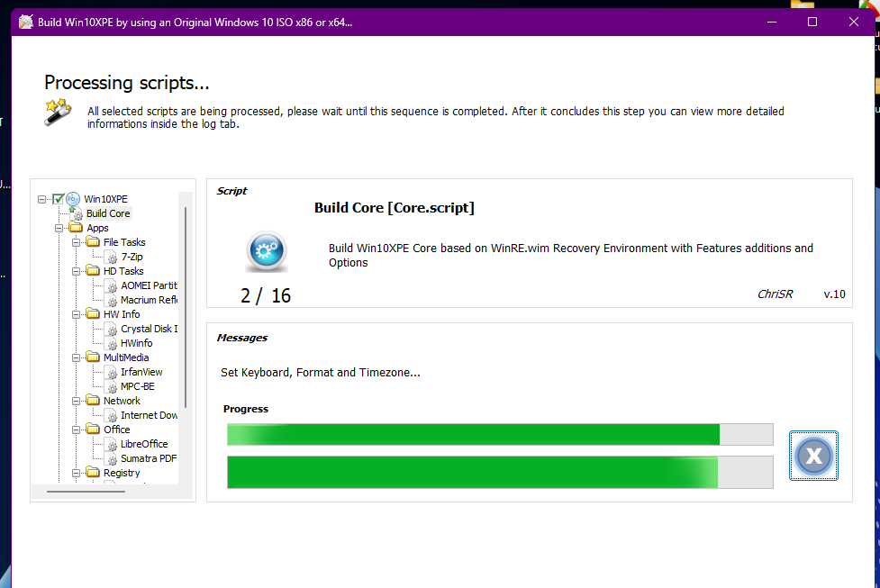Screen dimensions: 880x588
Task: Click the app icon in title bar
Action: tap(26, 22)
